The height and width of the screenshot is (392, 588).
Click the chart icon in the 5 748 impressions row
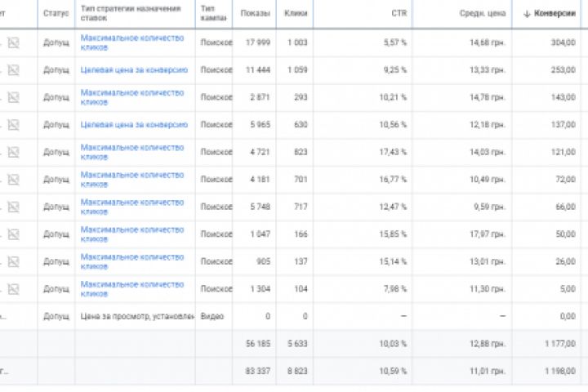pos(14,207)
